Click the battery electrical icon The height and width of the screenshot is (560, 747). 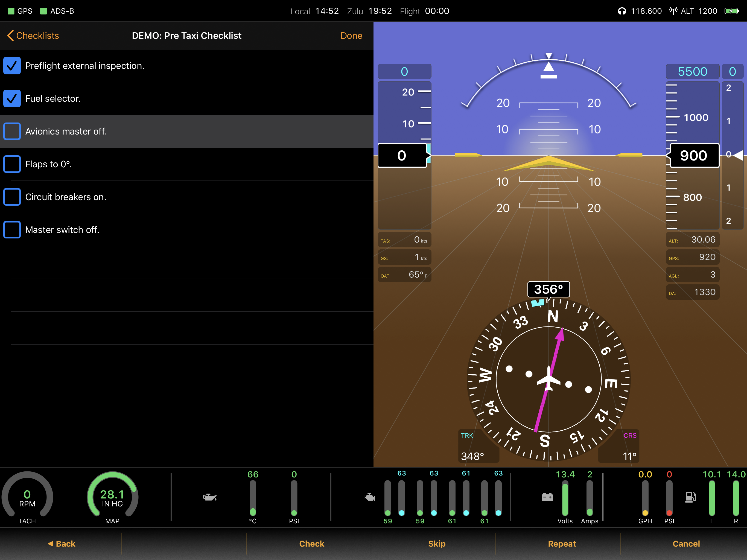547,497
